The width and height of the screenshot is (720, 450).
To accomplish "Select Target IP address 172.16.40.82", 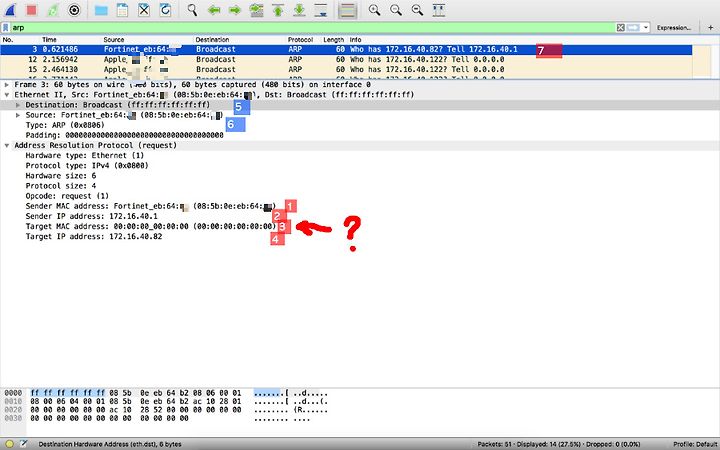I will point(94,236).
